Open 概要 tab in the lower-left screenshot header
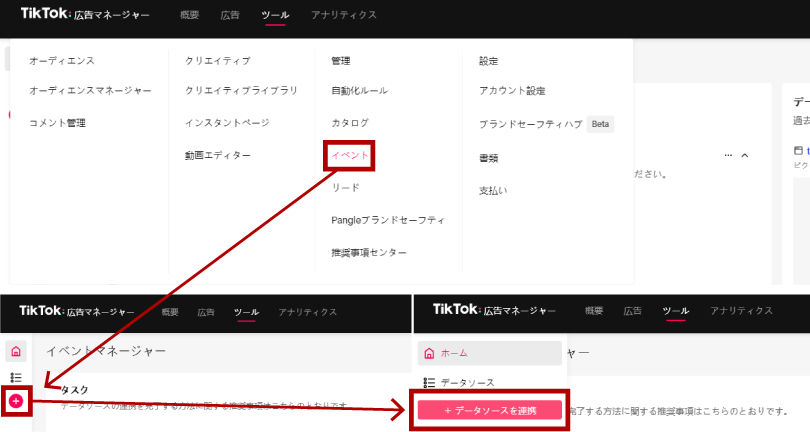810x432 pixels. click(170, 312)
